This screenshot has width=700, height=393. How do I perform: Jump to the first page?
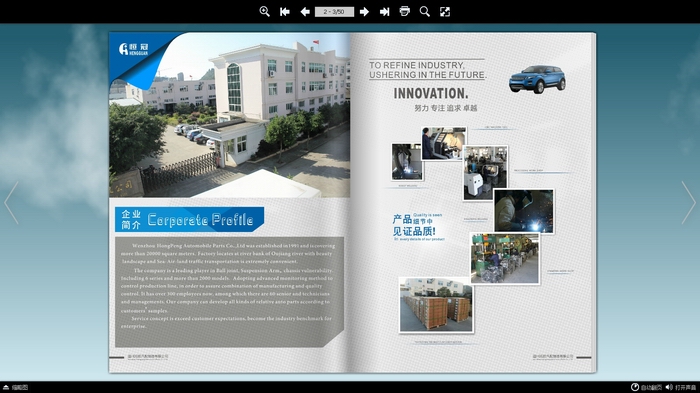point(285,12)
